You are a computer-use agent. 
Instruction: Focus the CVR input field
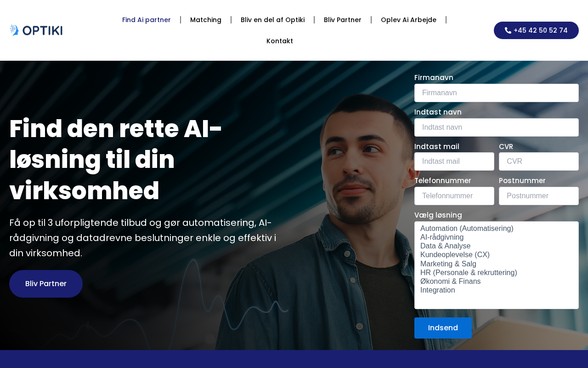[x=539, y=161]
